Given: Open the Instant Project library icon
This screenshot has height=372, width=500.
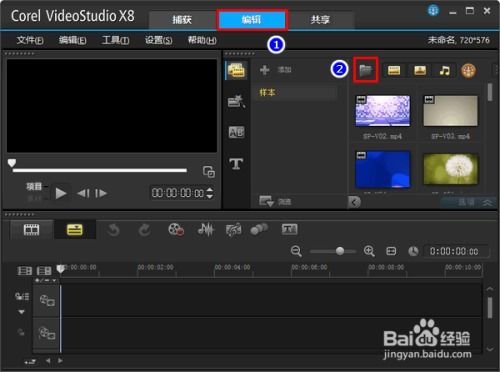Looking at the screenshot, I should (236, 101).
